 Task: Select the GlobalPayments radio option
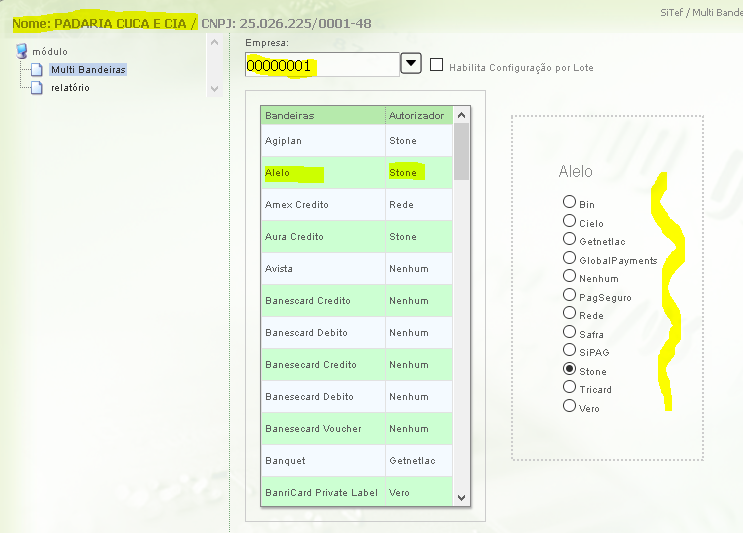[569, 258]
